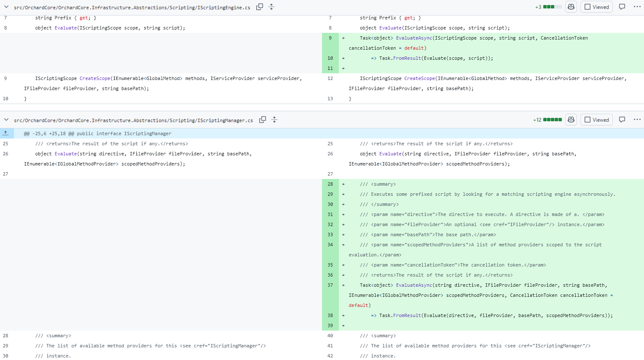This screenshot has height=360, width=644.
Task: Click the 'list of available method providers' comment on old line 29
Action: [x=150, y=346]
